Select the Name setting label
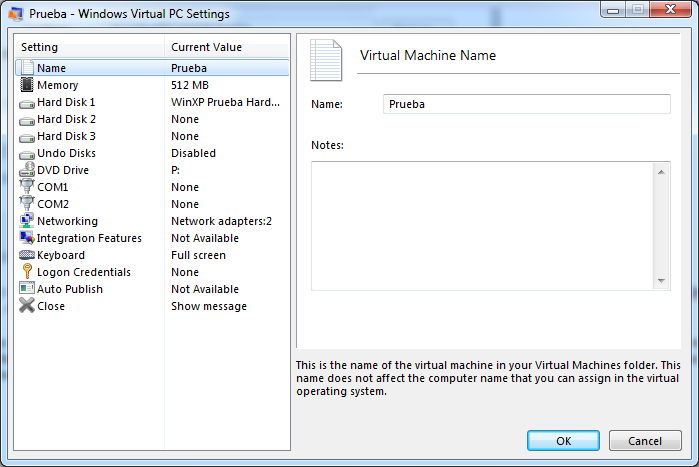Screen dimensions: 699x467 [x=51, y=68]
